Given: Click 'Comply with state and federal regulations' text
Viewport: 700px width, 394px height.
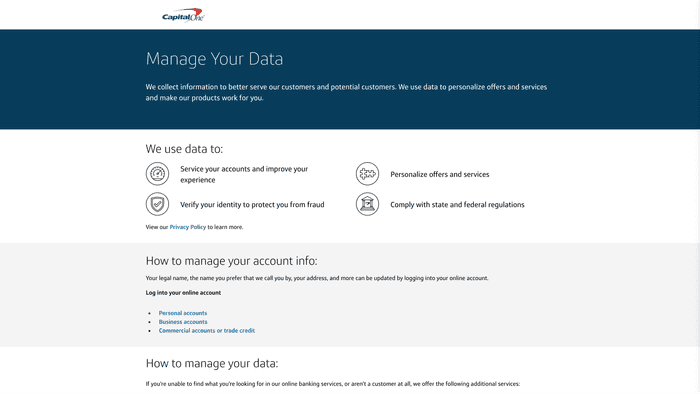Looking at the screenshot, I should pyautogui.click(x=457, y=205).
